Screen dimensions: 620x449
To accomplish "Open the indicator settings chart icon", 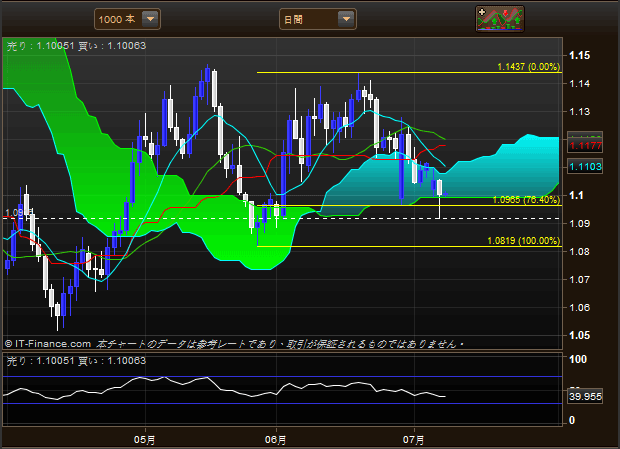I will point(500,19).
